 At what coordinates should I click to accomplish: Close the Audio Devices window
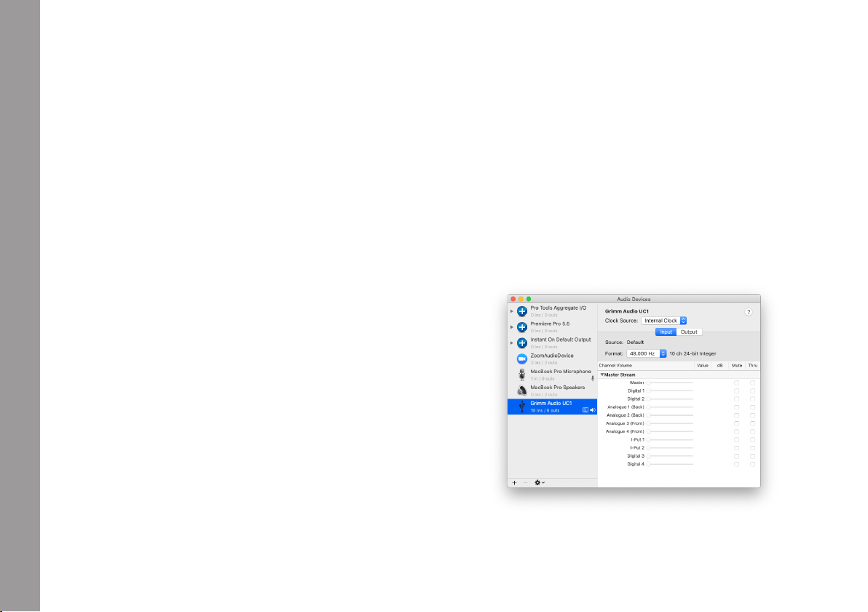(x=513, y=299)
